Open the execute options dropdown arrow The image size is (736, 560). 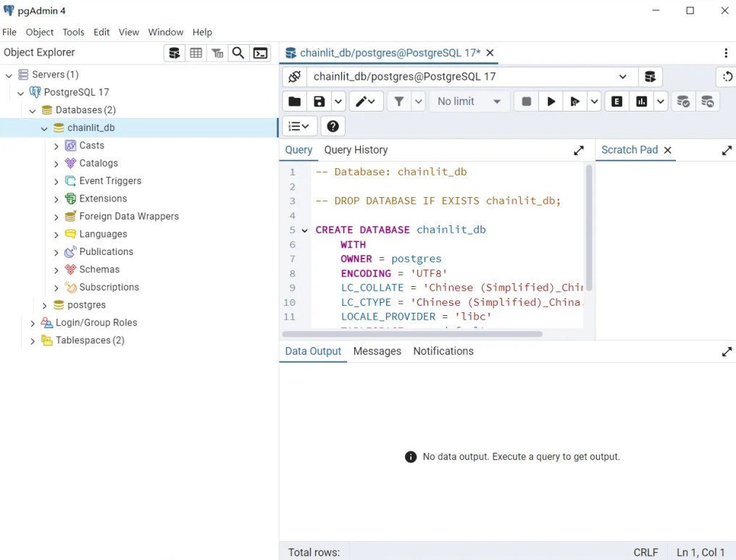(594, 101)
